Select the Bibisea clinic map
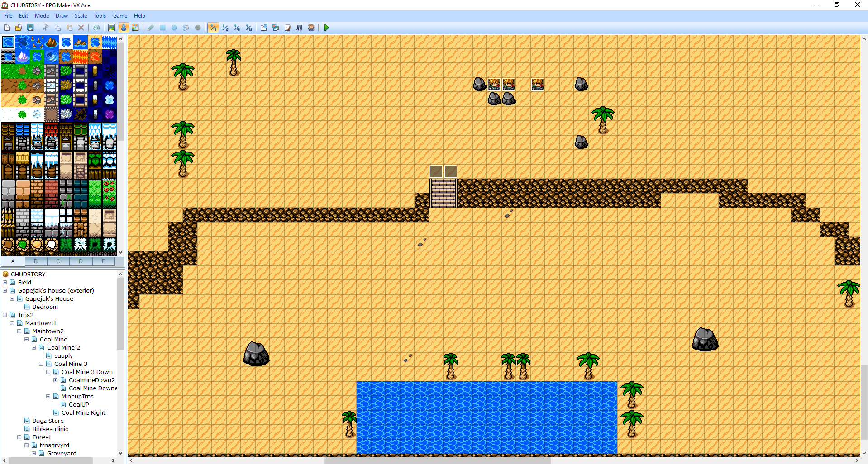 coord(50,429)
